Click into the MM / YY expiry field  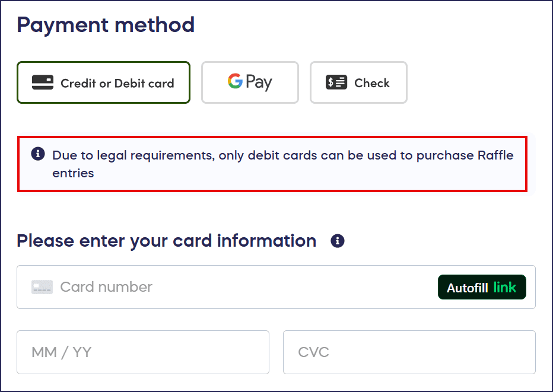pos(142,352)
